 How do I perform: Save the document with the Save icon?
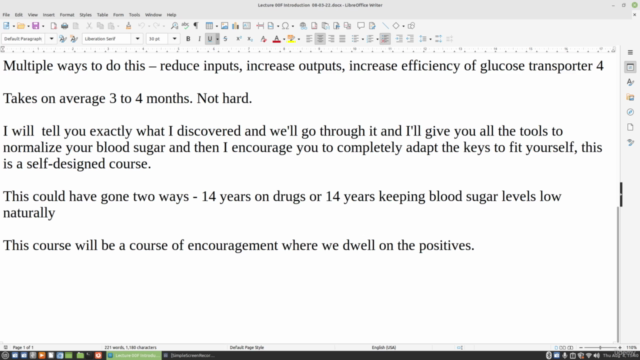coord(36,26)
